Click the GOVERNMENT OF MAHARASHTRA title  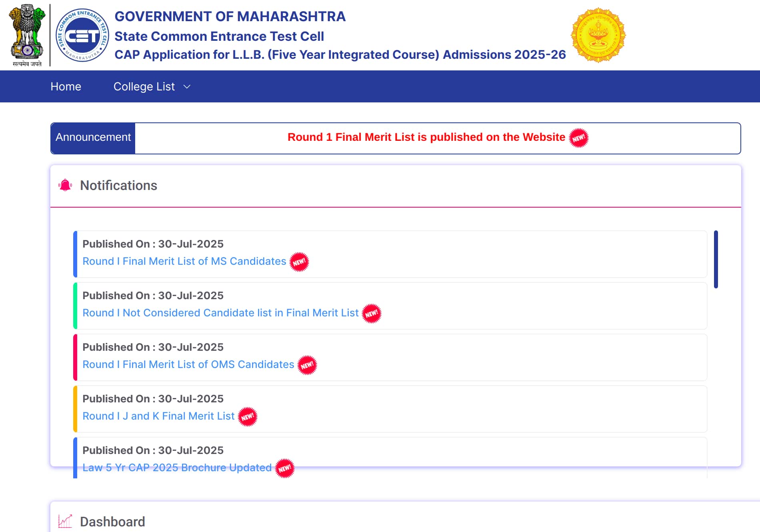tap(230, 16)
